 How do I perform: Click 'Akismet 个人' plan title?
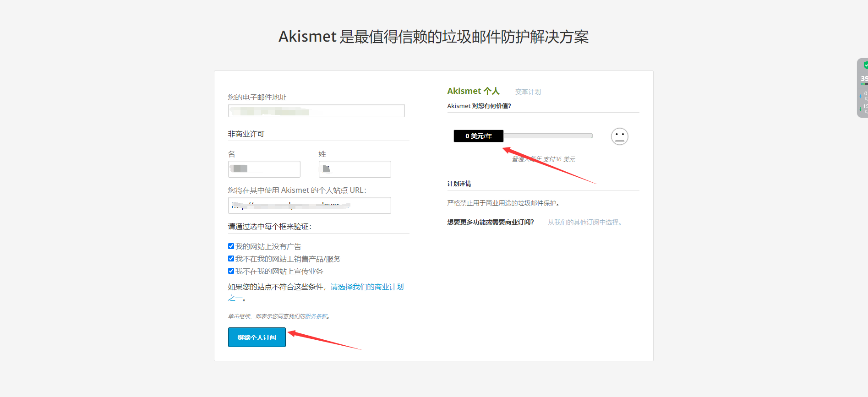(473, 91)
